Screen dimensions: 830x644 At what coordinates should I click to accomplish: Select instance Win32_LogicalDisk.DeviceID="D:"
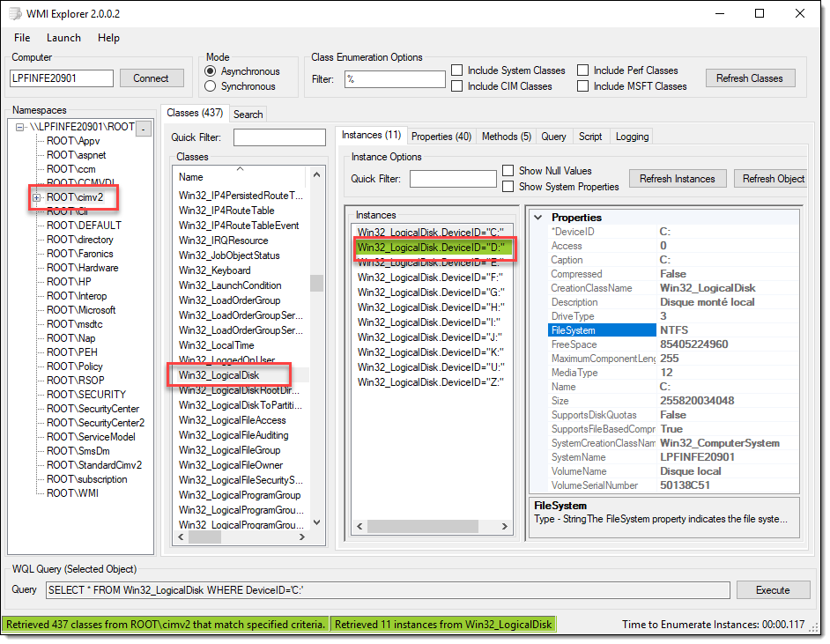tap(432, 248)
